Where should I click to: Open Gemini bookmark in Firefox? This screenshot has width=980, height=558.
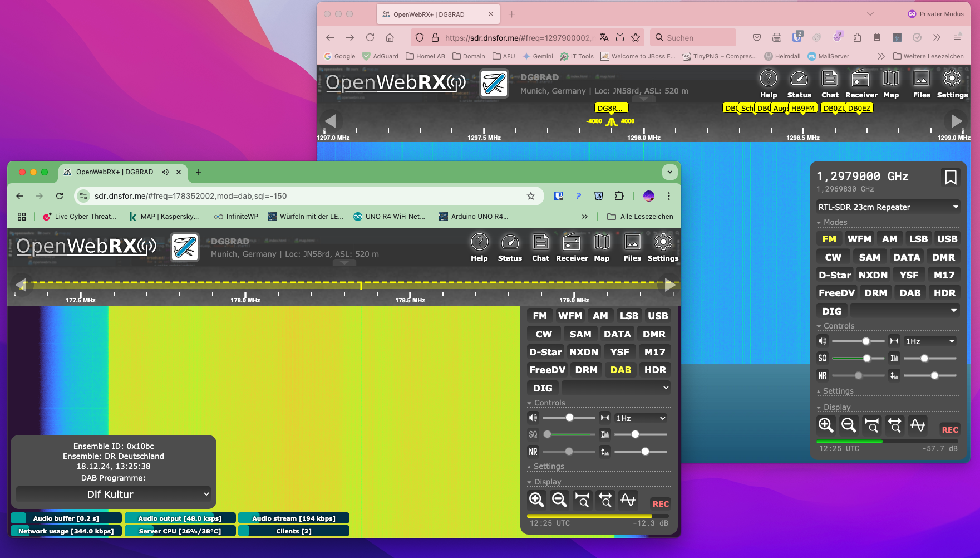pos(538,56)
